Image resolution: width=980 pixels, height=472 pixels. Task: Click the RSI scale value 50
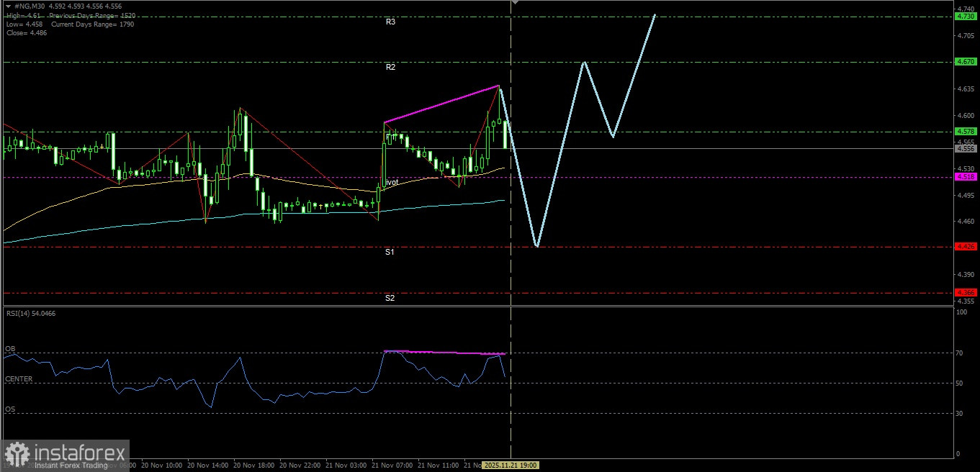click(x=960, y=383)
